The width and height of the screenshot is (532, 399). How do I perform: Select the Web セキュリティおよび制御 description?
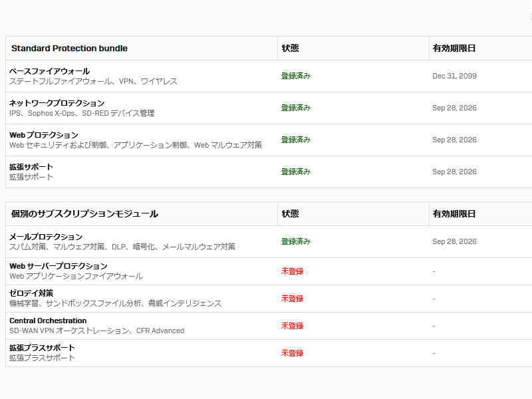pos(136,145)
